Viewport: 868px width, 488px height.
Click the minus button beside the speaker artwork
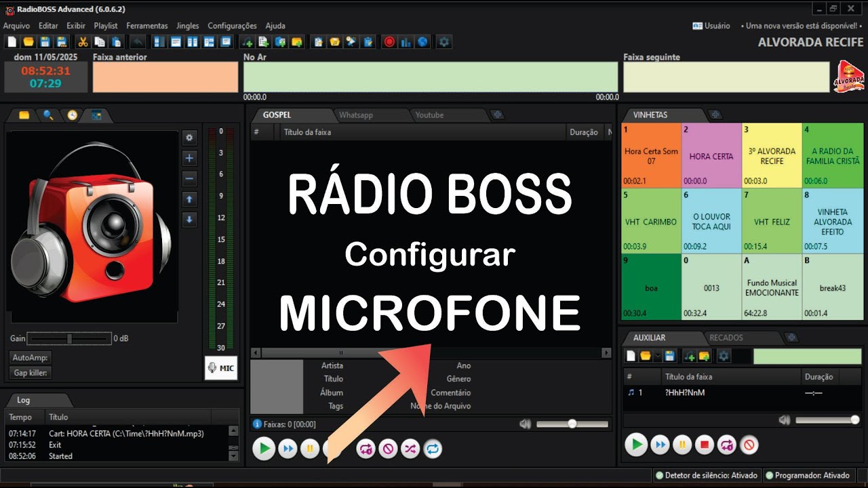coord(190,179)
